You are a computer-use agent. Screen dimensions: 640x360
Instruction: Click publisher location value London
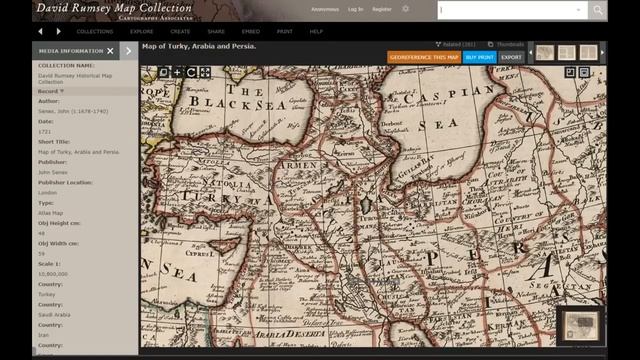click(x=48, y=193)
